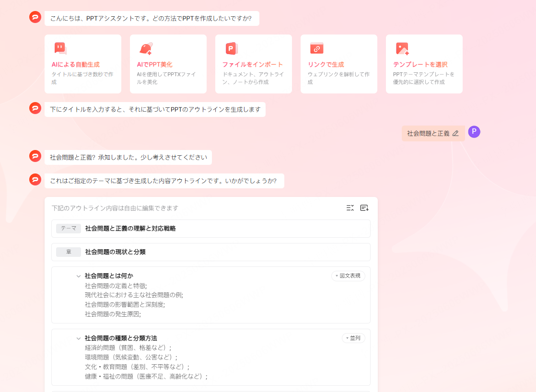The height and width of the screenshot is (392, 536).
Task: Click the 社会問題と正義 user message bubble
Action: click(x=428, y=134)
